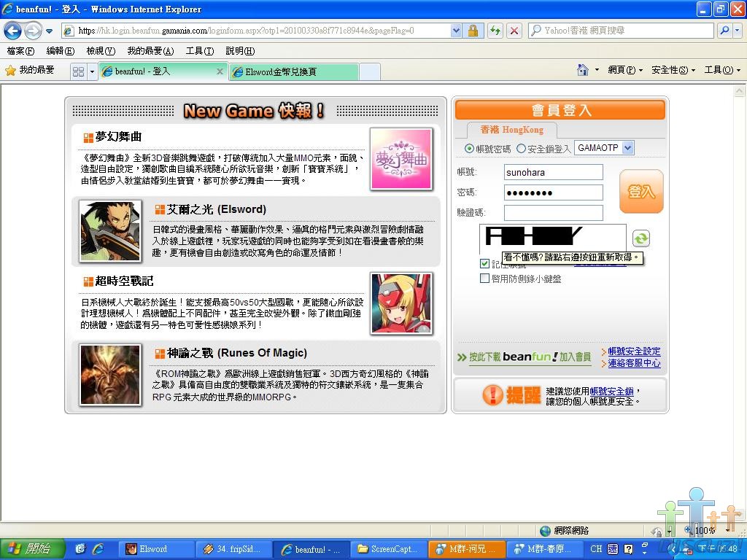This screenshot has height=560, width=747.
Task: Refresh the captcha image with green arrows icon
Action: click(x=641, y=238)
